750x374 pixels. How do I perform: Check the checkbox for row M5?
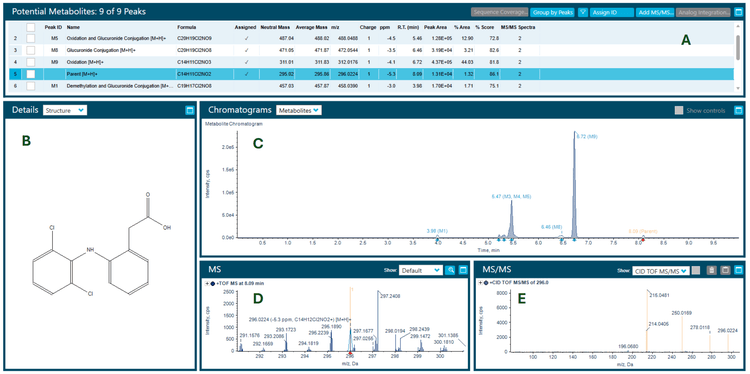[x=31, y=37]
